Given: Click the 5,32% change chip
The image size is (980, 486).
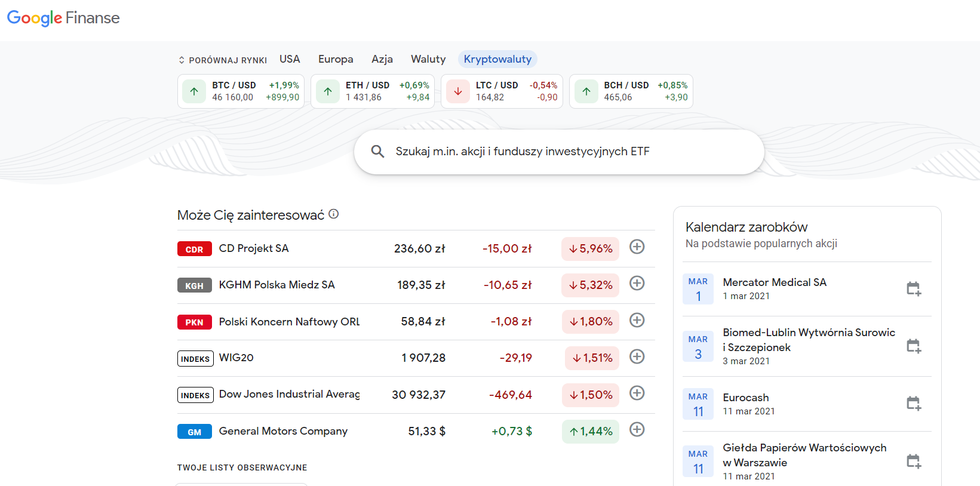Looking at the screenshot, I should coord(590,285).
